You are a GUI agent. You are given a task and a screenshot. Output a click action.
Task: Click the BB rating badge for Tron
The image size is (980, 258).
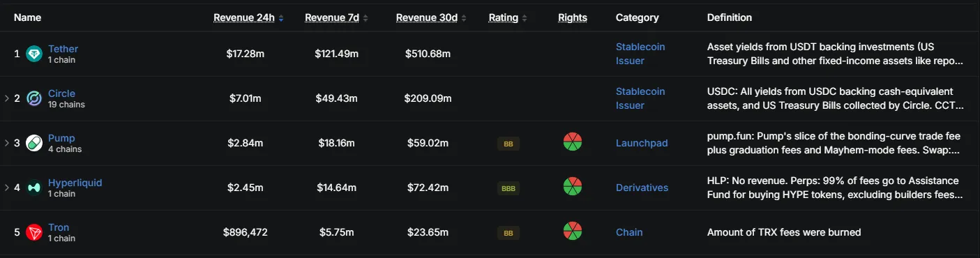508,233
